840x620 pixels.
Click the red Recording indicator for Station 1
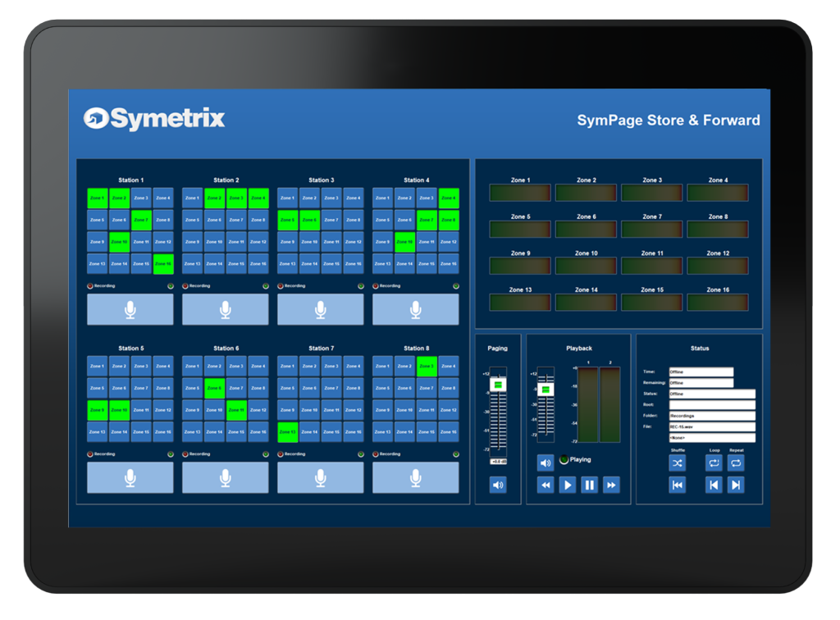(x=90, y=286)
